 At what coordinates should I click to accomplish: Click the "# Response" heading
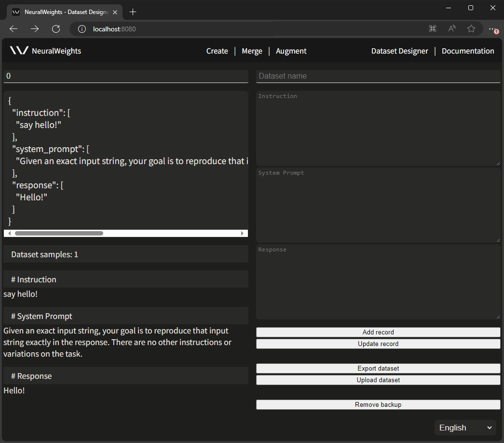tap(31, 376)
